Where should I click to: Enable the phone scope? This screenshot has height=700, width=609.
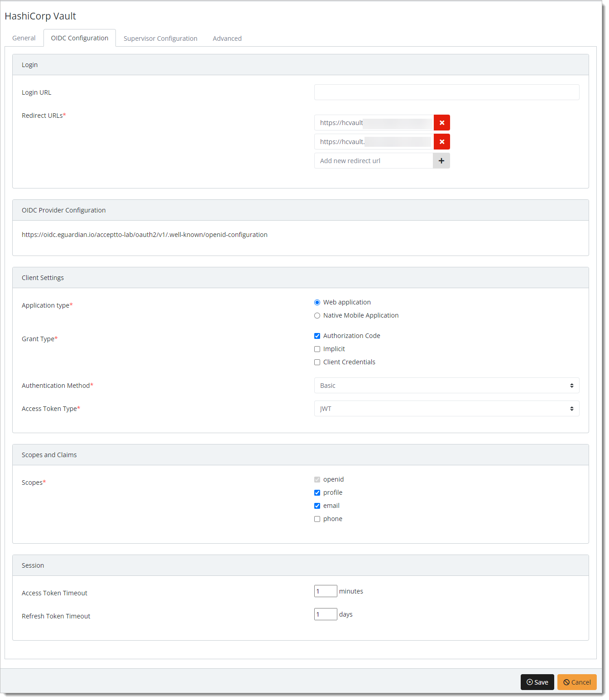point(317,519)
